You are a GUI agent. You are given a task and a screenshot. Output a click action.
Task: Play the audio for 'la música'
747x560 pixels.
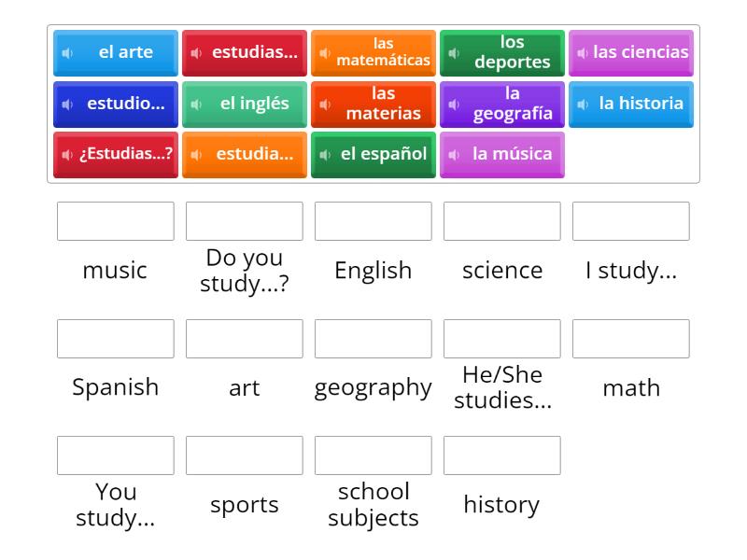pyautogui.click(x=455, y=154)
